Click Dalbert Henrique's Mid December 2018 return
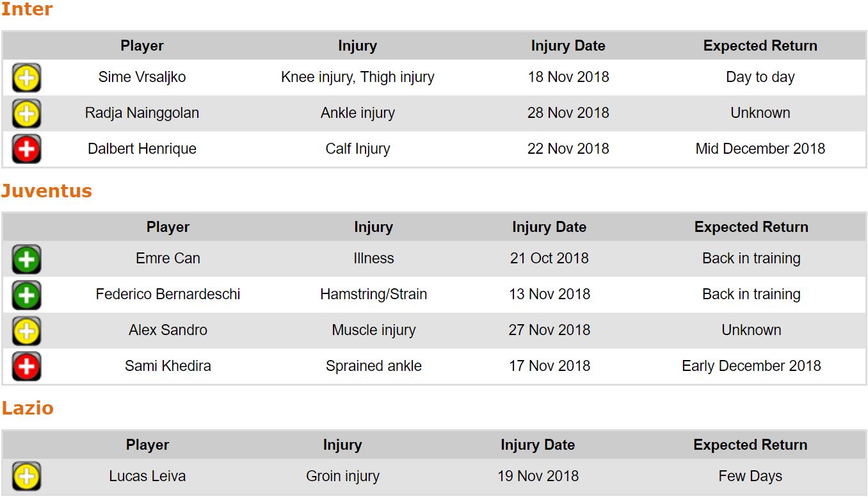This screenshot has height=501, width=868. tap(760, 149)
